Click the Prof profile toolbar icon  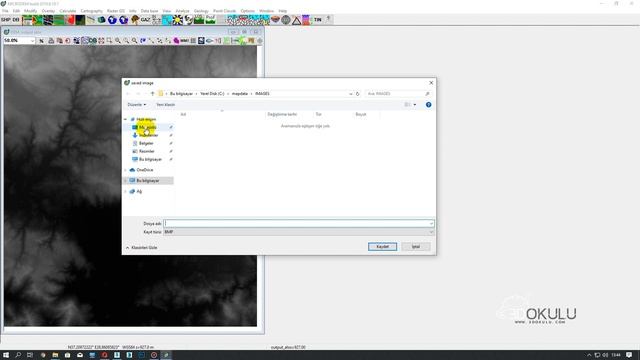(x=211, y=20)
